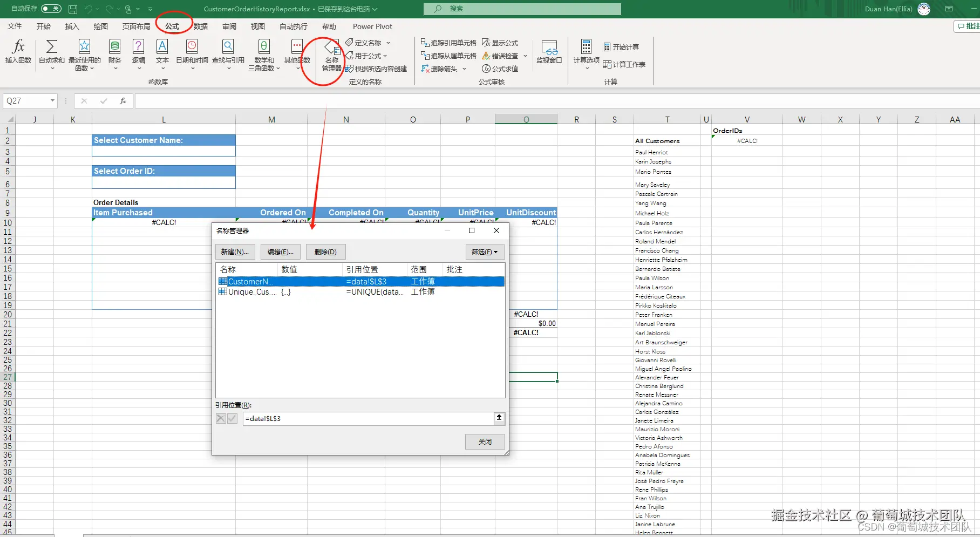Click the formula bar fx insert function button
This screenshot has height=537, width=980.
[123, 101]
